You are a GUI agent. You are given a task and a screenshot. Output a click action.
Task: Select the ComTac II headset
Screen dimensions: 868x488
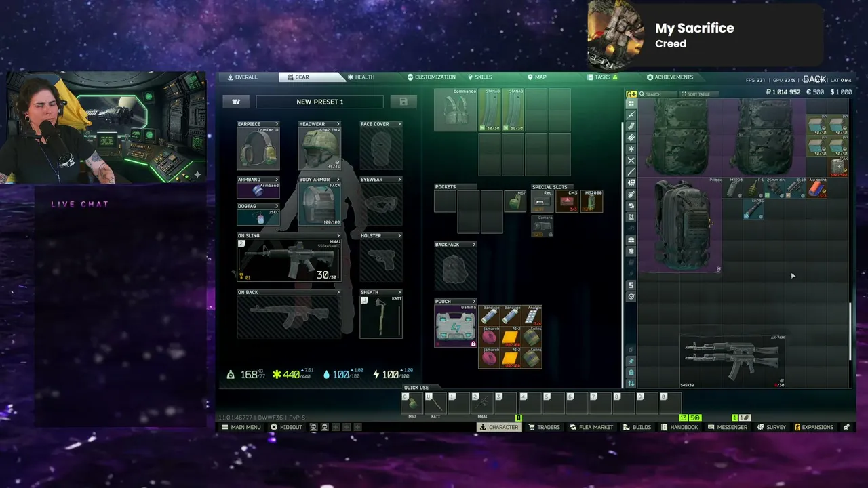258,148
